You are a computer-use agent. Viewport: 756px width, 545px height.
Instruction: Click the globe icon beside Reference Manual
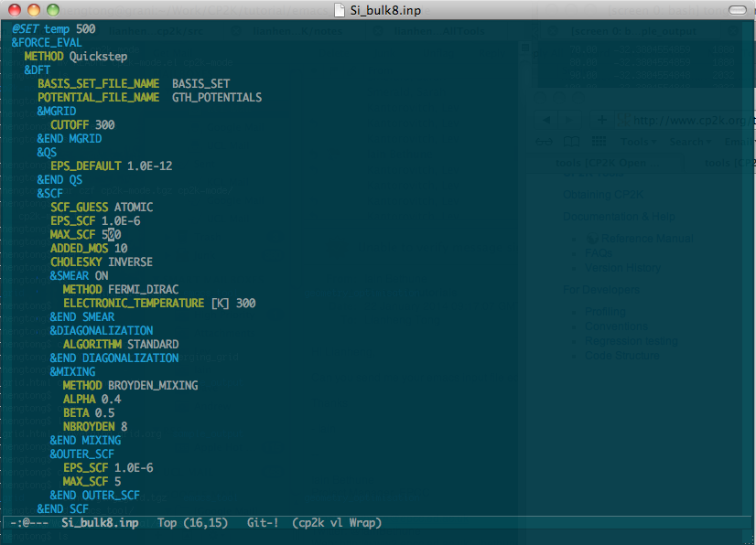pyautogui.click(x=592, y=238)
